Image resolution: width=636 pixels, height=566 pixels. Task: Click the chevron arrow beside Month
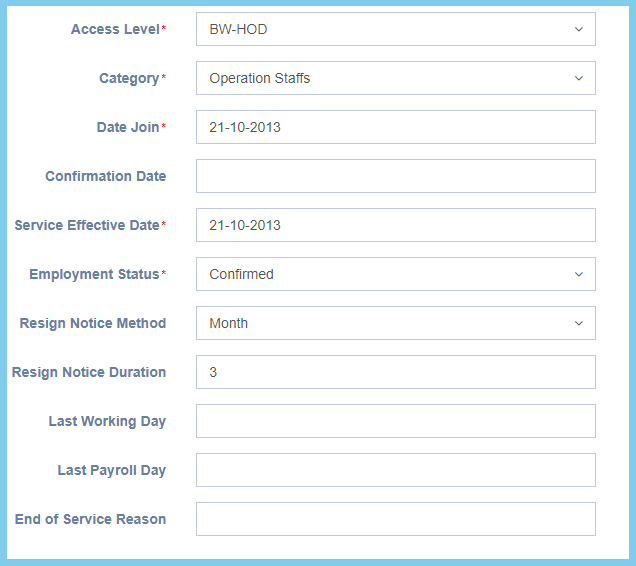click(578, 323)
